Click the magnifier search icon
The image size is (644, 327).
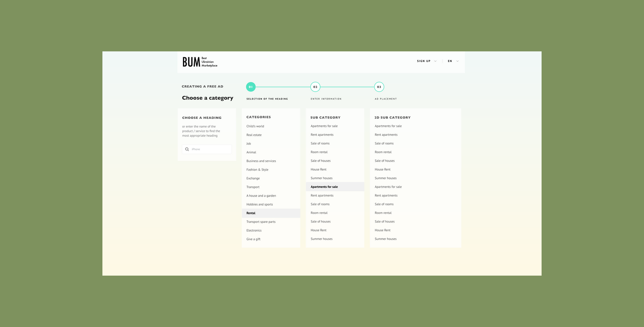[x=187, y=149]
